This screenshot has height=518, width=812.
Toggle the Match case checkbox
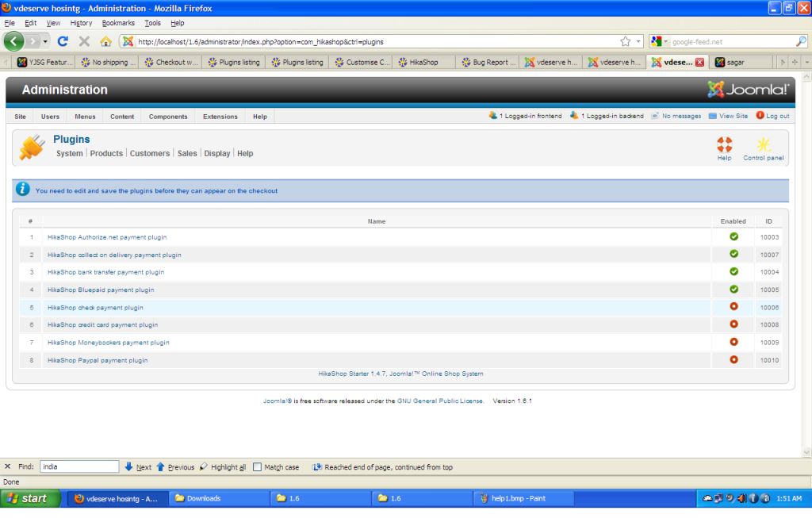click(x=257, y=466)
